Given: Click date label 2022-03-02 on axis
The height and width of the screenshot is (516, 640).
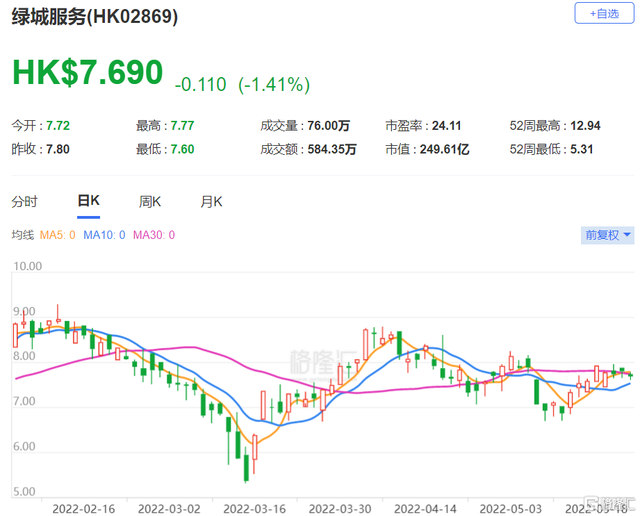Looking at the screenshot, I should pos(169,509).
